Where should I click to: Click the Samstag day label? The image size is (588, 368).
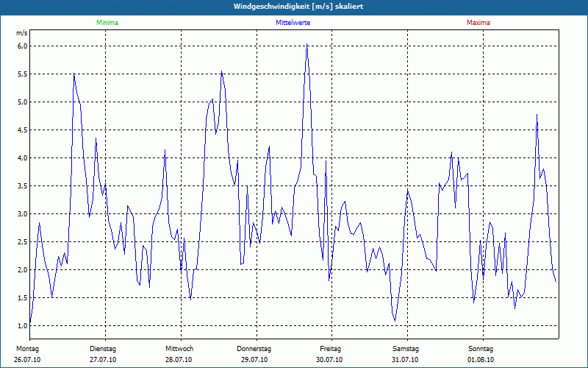coord(406,349)
